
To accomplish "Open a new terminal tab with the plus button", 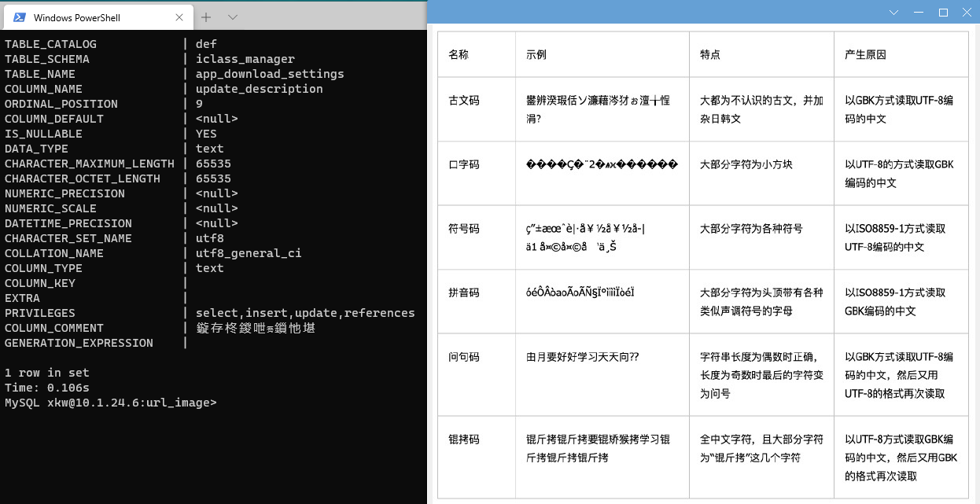I will click(206, 17).
